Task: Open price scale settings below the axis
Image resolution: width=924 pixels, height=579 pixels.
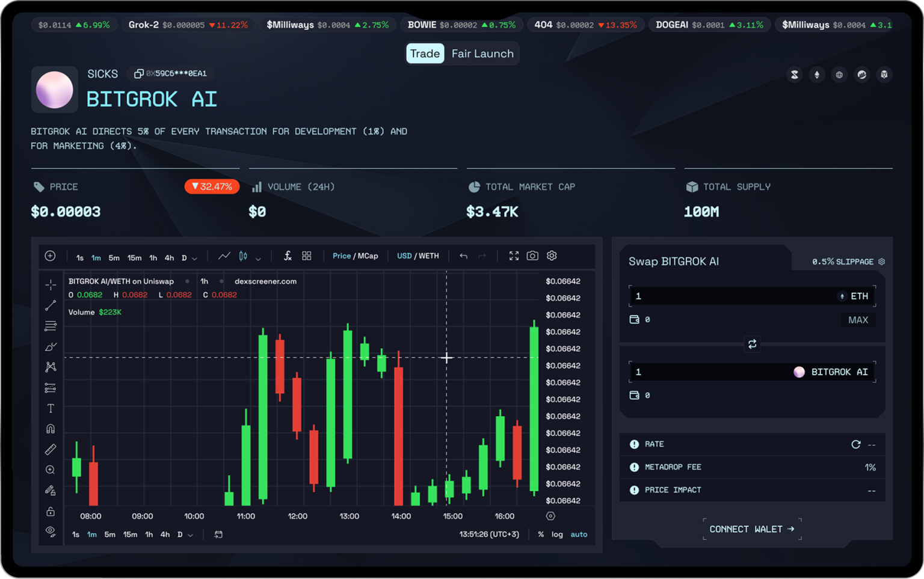Action: click(x=550, y=516)
